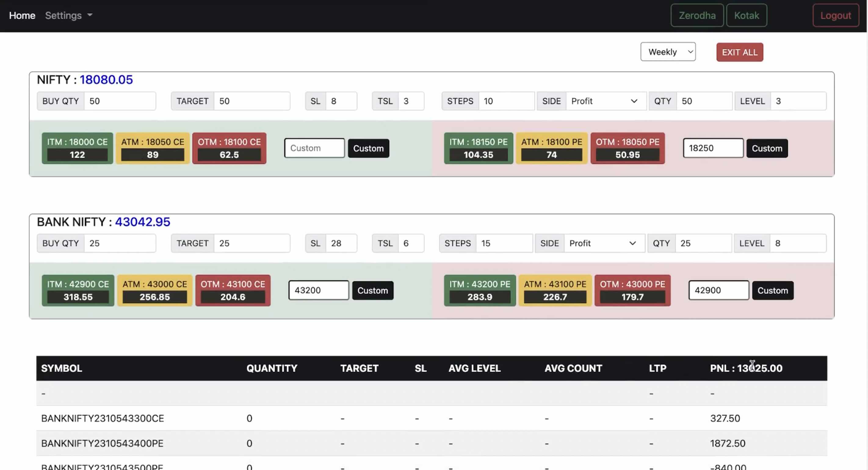Click the red EXIT ALL button
This screenshot has width=868, height=470.
pyautogui.click(x=740, y=52)
